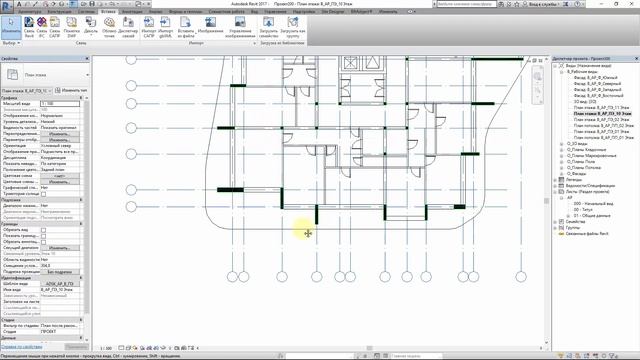
Task: Toggle Crop View (Обрезать вид) checkbox
Action: pos(43,230)
